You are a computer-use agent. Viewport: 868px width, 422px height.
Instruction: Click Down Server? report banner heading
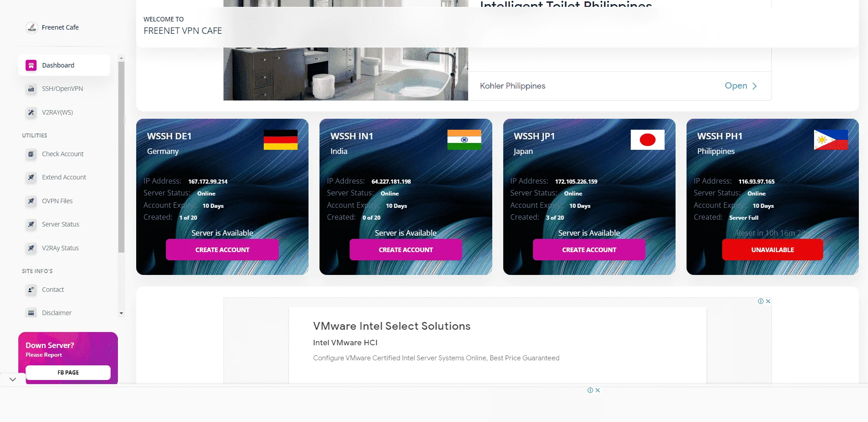[50, 345]
